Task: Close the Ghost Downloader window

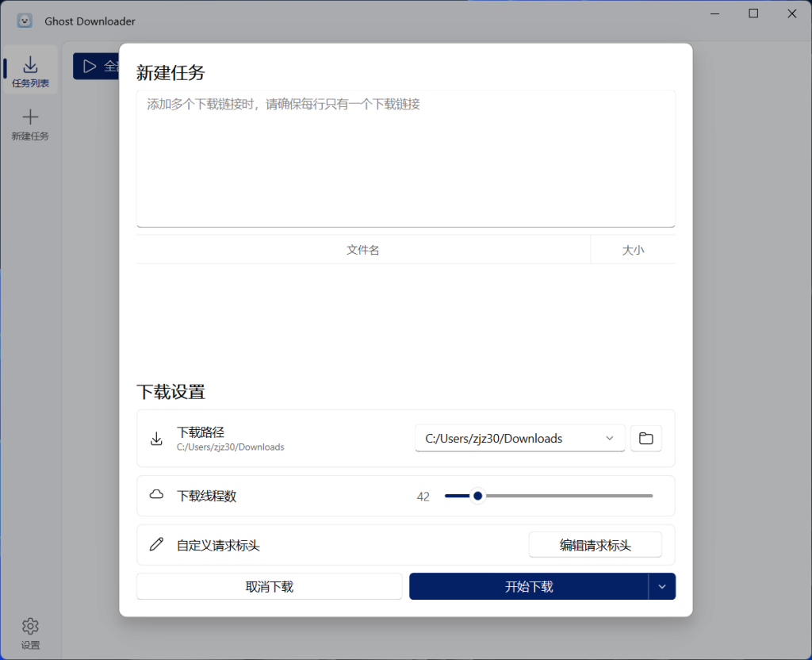Action: coord(791,13)
